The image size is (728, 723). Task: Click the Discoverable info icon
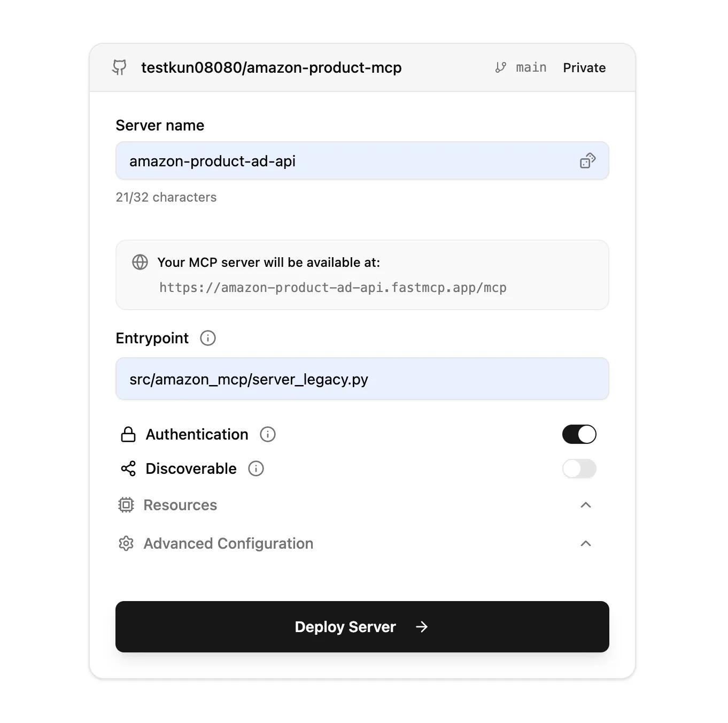256,468
